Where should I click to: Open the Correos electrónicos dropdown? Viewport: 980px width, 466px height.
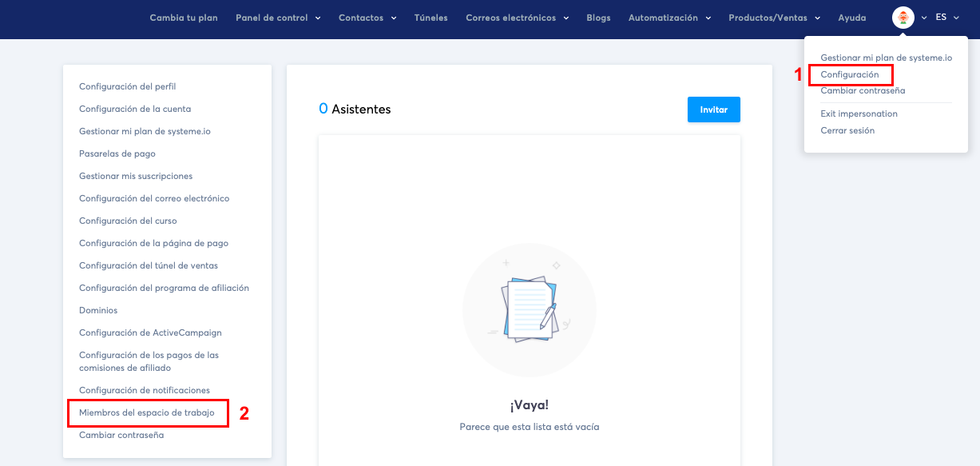click(x=517, y=17)
